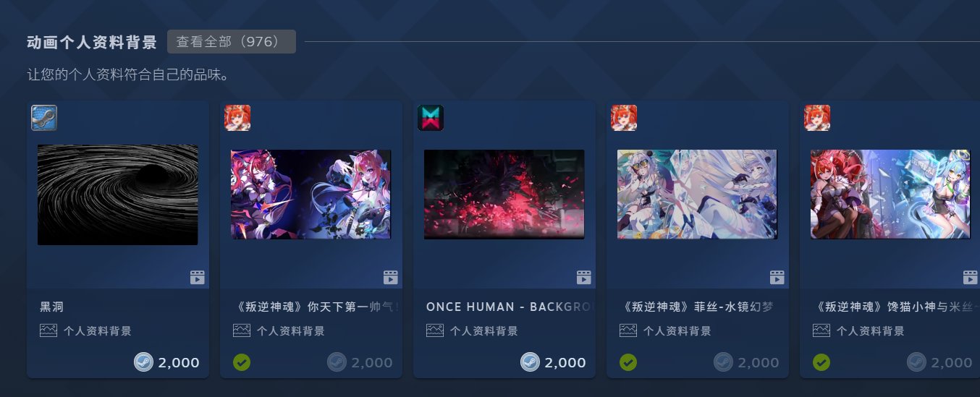Open the ONCE HUMAN - BACKGROUND title link
The image size is (980, 397).
pos(510,307)
